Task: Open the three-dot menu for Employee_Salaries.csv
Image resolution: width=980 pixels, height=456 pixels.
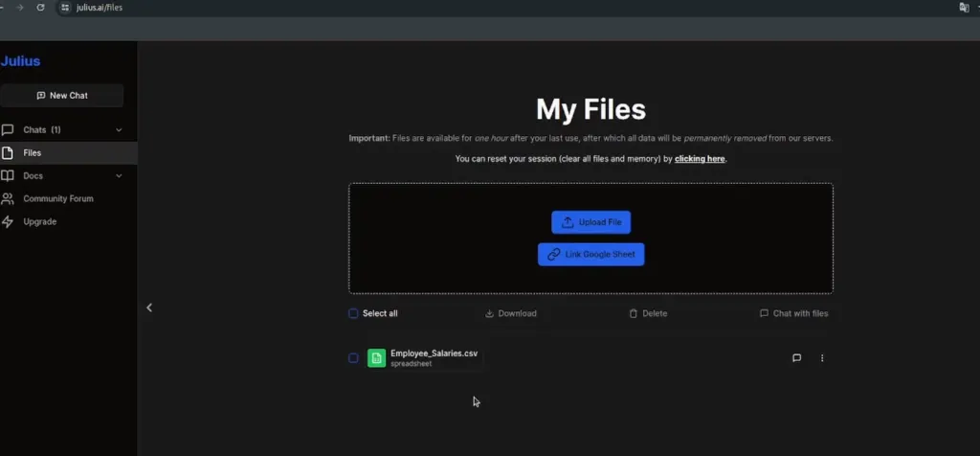Action: [822, 358]
